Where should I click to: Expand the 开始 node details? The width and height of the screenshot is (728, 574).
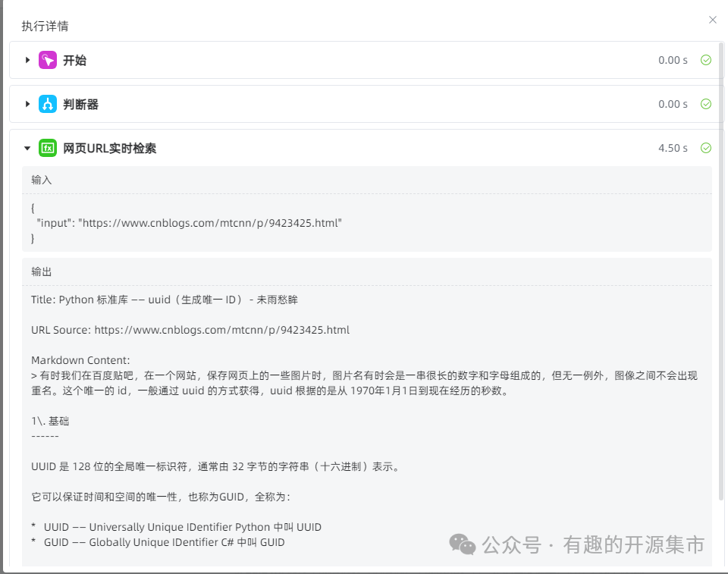point(28,60)
